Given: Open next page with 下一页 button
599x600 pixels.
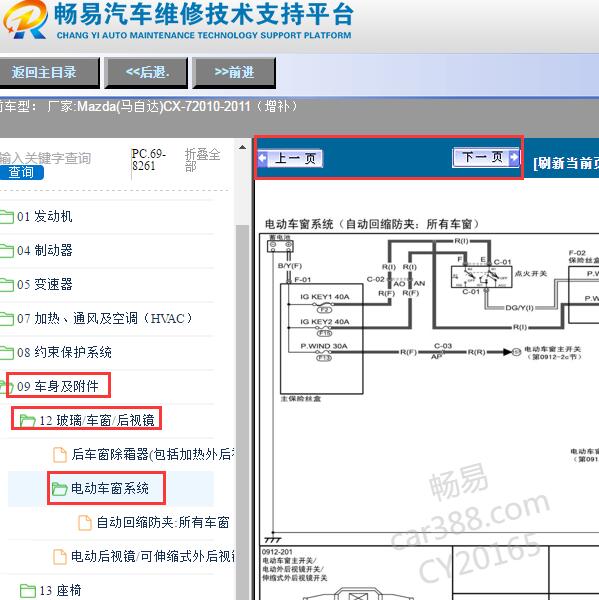Looking at the screenshot, I should coord(486,157).
